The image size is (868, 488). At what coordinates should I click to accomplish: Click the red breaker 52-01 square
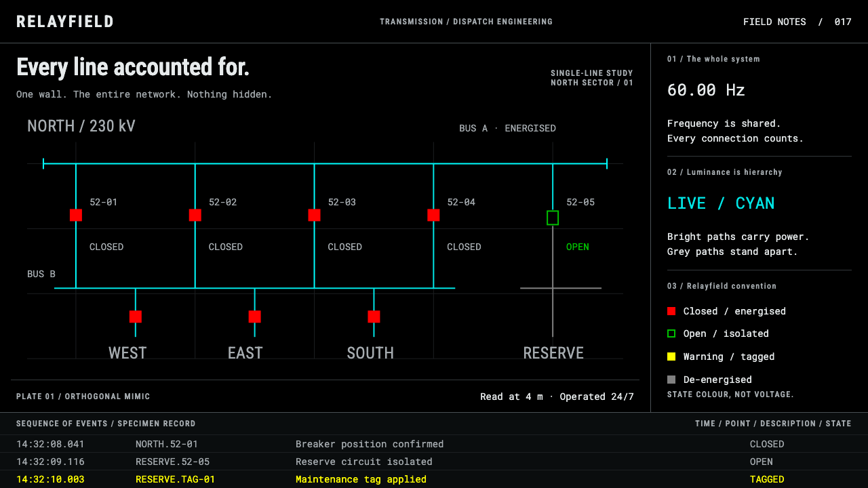click(x=76, y=215)
